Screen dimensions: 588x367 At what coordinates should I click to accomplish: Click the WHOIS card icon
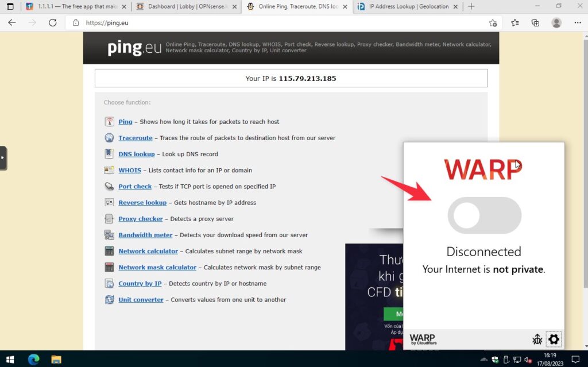tap(109, 170)
